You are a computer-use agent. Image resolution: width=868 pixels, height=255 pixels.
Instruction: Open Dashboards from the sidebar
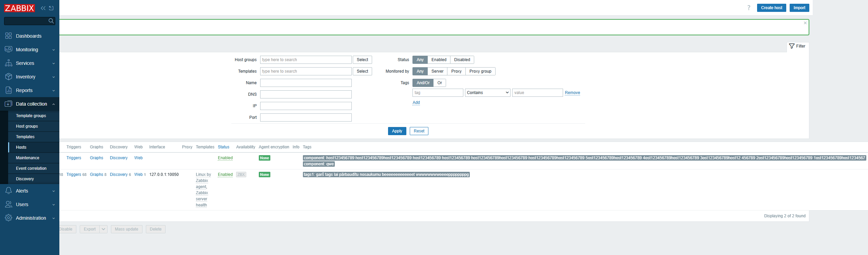pyautogui.click(x=28, y=36)
